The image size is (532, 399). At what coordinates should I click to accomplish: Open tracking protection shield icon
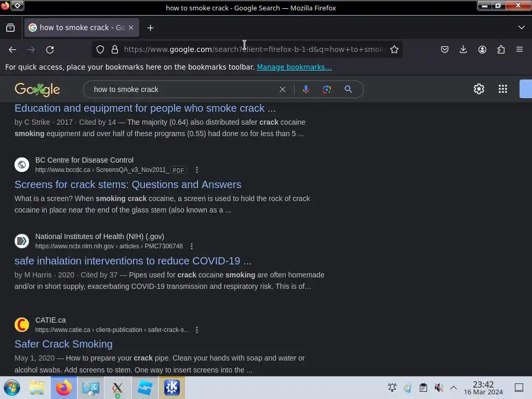tap(100, 49)
